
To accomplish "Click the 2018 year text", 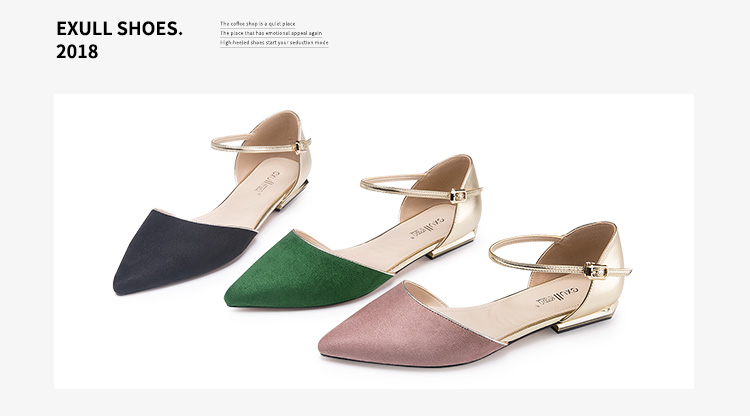I will [77, 52].
